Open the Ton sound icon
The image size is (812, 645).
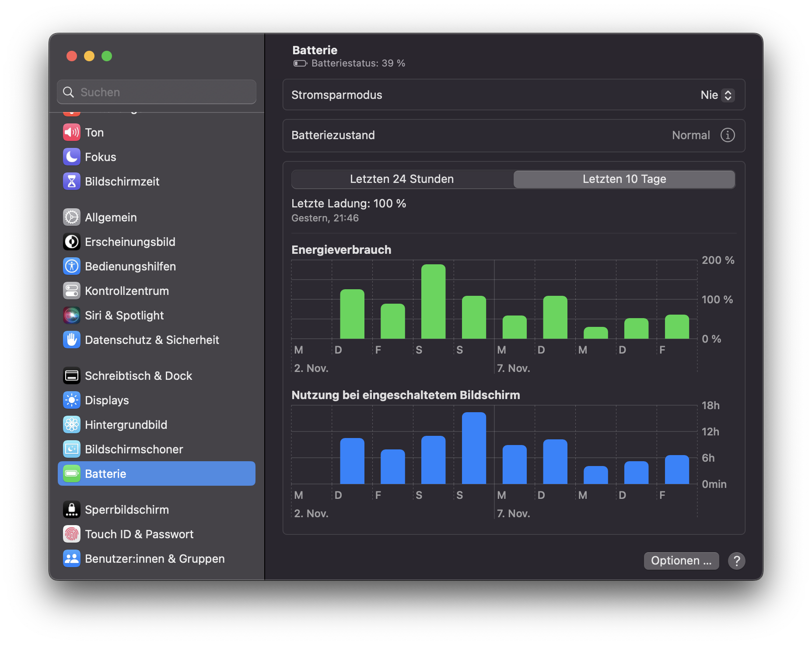72,133
